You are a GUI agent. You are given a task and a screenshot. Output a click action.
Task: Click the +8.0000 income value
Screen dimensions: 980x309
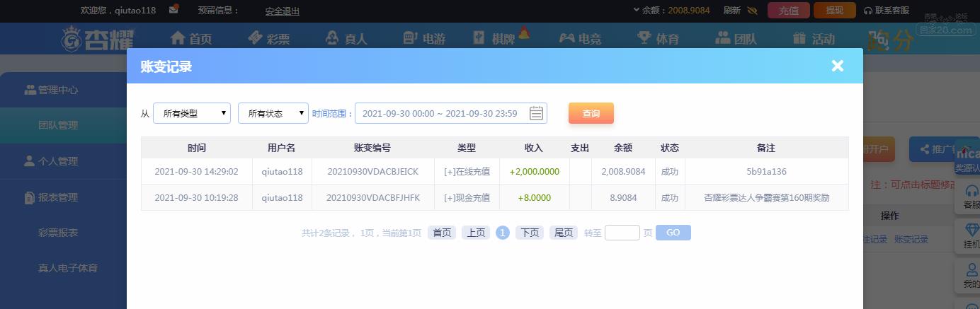click(535, 197)
